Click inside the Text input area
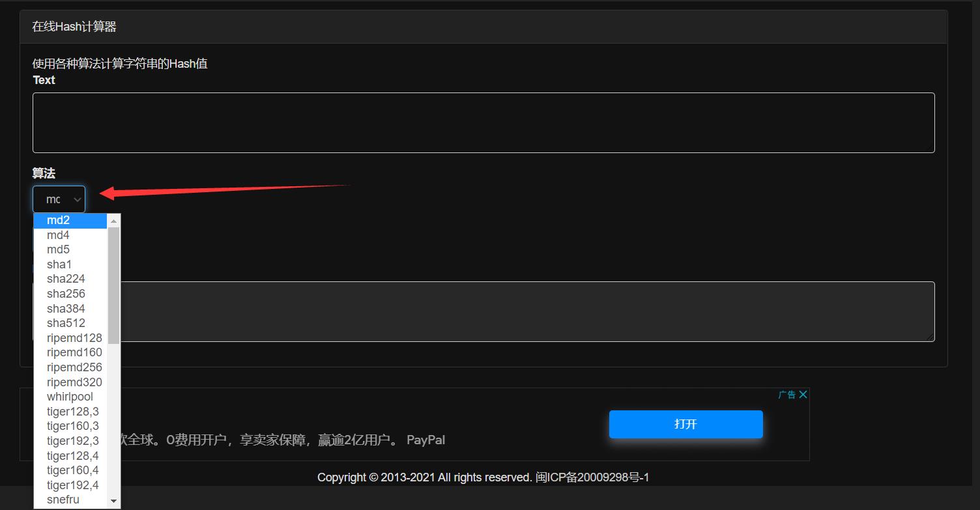Screen dimensions: 980x510 click(483, 123)
